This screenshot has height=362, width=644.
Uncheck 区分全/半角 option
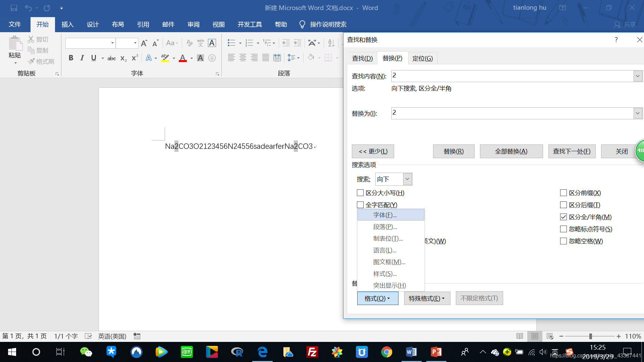[x=563, y=217]
